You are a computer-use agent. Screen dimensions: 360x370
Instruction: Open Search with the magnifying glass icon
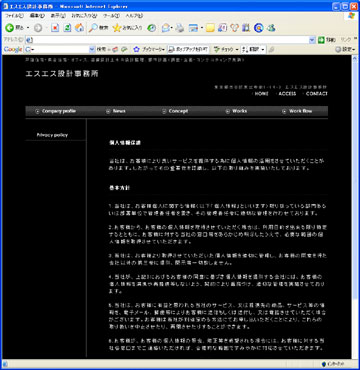pos(93,28)
